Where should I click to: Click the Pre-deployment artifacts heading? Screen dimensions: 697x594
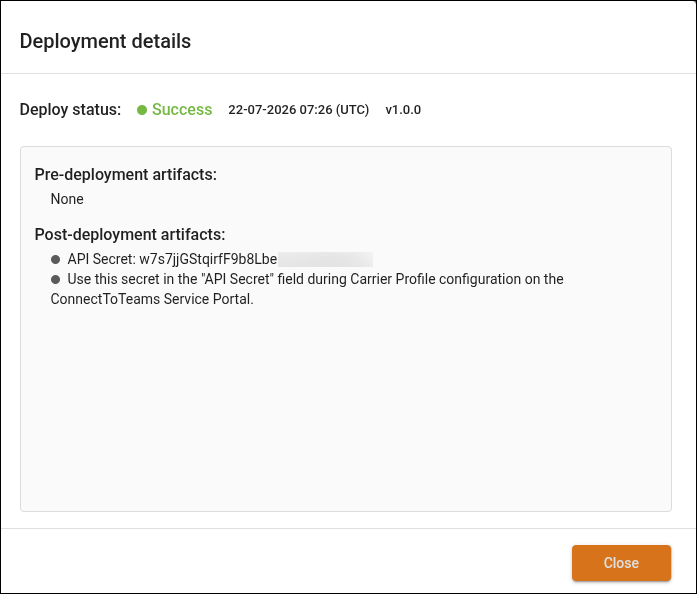click(126, 174)
